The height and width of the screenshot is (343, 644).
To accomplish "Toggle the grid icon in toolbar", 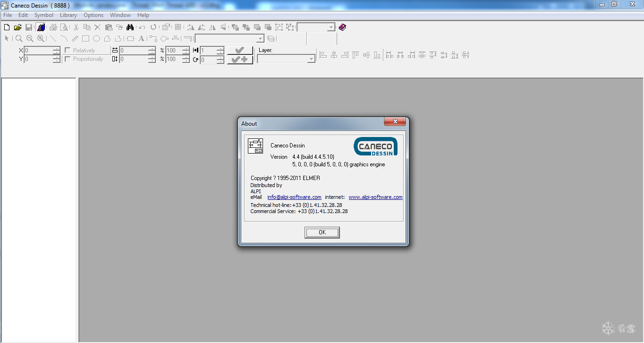I will point(178,27).
